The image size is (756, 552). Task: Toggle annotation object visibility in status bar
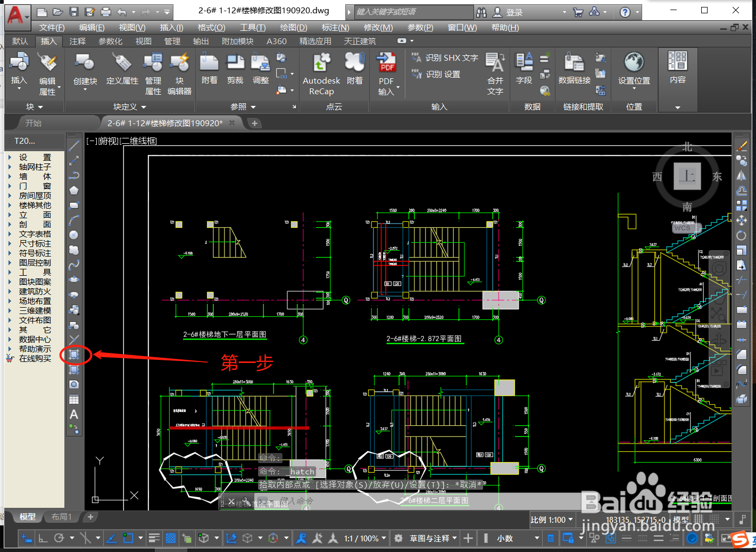coord(301,538)
